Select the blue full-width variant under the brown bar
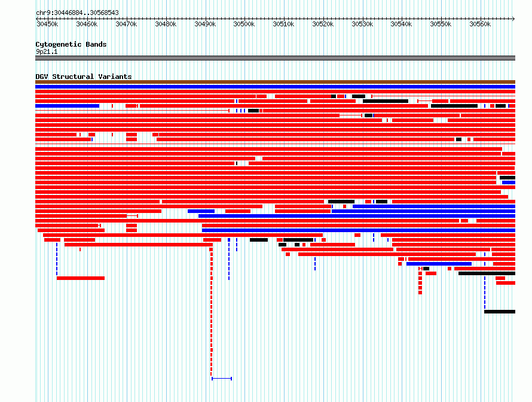The width and height of the screenshot is (532, 402). [x=275, y=87]
